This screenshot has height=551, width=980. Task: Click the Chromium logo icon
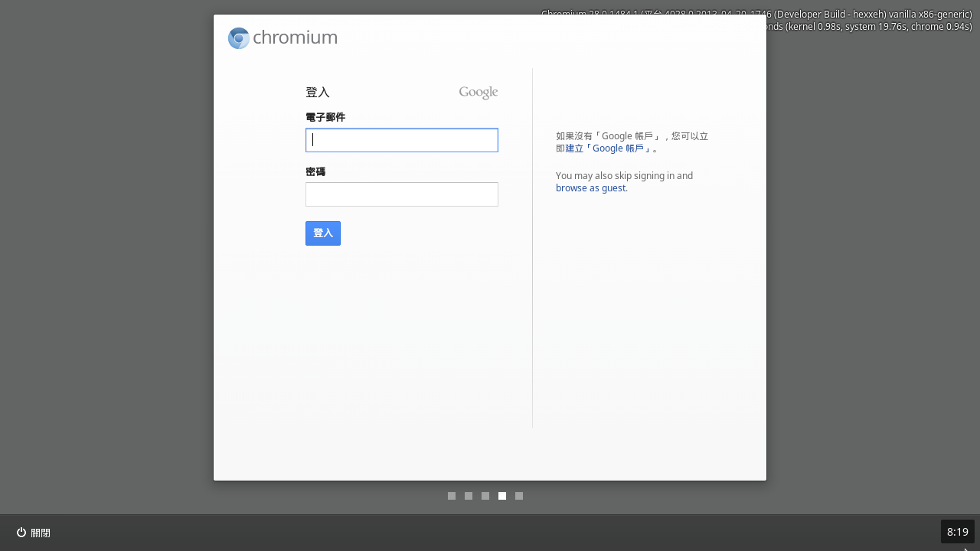tap(239, 38)
